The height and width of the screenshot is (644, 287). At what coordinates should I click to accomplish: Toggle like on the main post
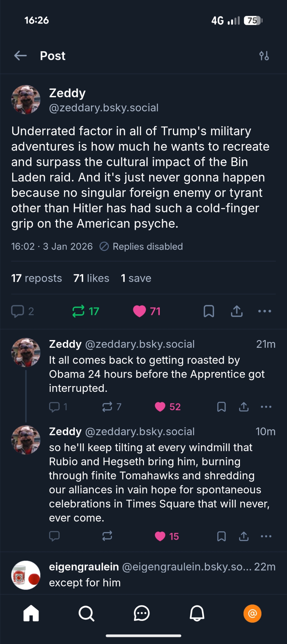tap(140, 311)
